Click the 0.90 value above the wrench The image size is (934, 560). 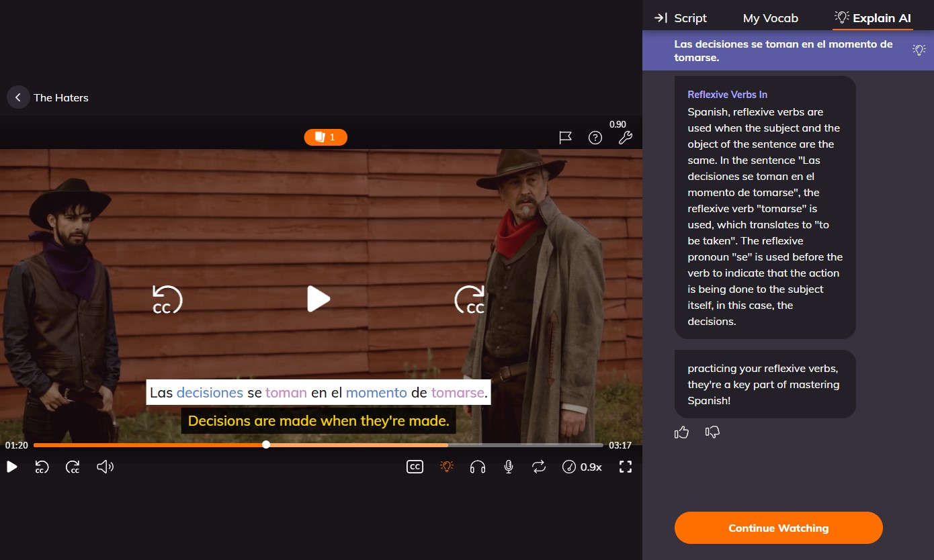(618, 124)
